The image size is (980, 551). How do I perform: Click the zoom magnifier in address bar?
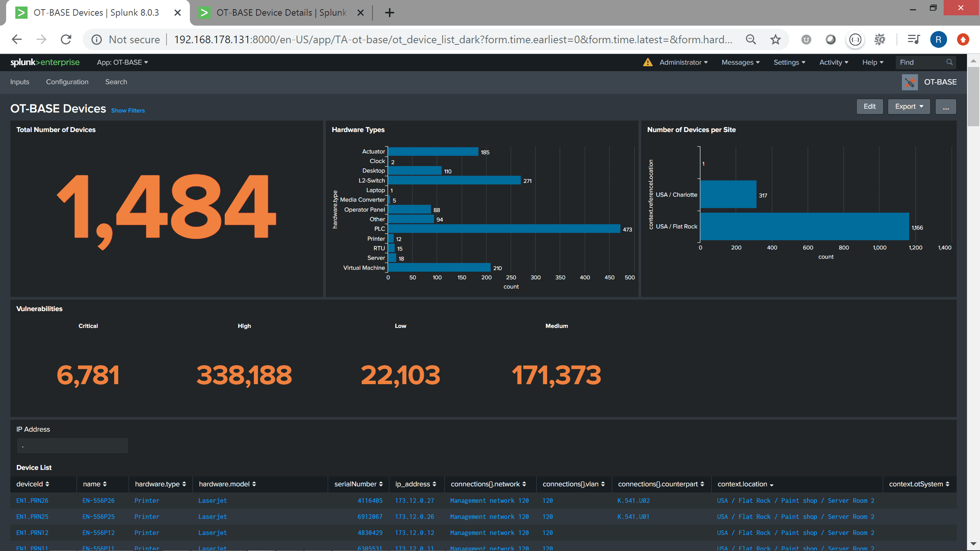tap(751, 39)
